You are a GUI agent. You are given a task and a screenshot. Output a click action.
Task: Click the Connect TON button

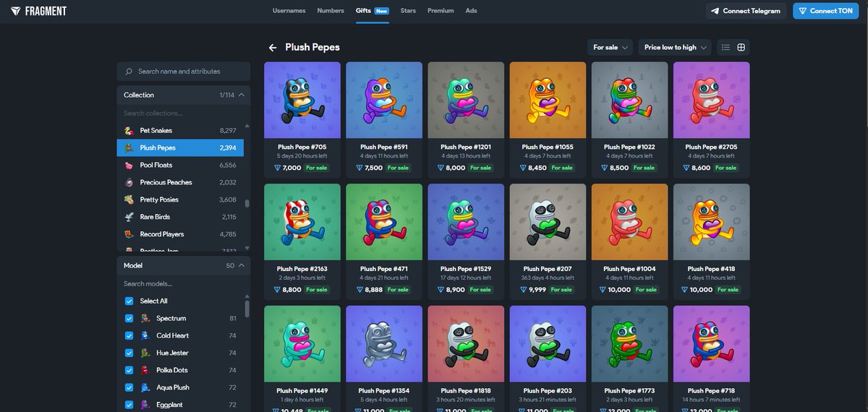pos(827,11)
